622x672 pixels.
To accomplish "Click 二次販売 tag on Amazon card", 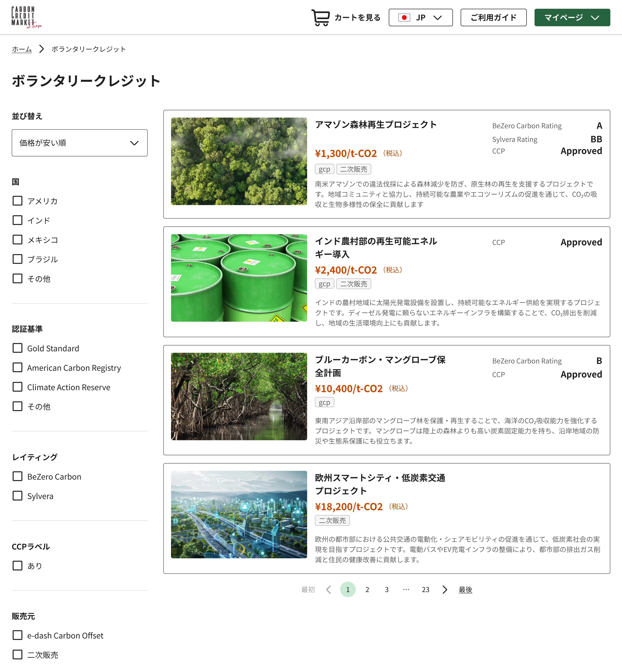I will 354,169.
